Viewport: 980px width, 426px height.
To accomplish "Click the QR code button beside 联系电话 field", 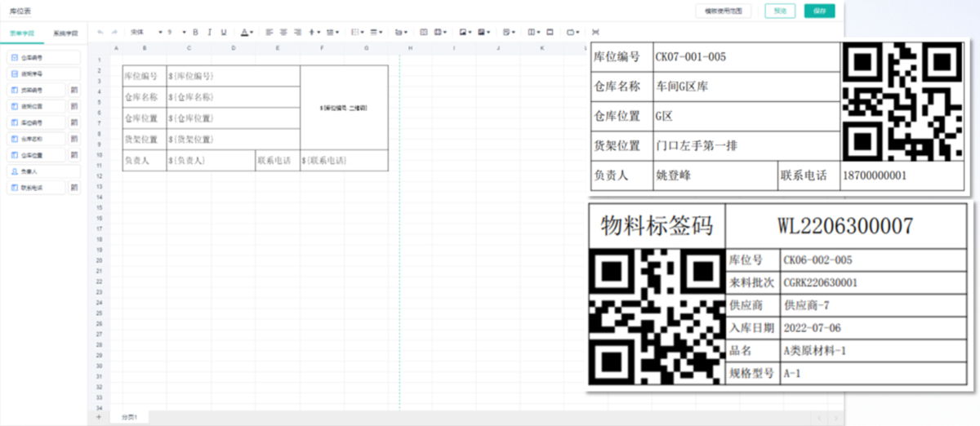I will pos(73,188).
